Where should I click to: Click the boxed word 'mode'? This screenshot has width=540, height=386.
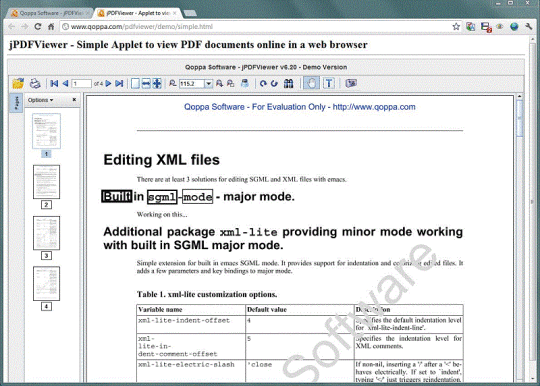pos(198,197)
